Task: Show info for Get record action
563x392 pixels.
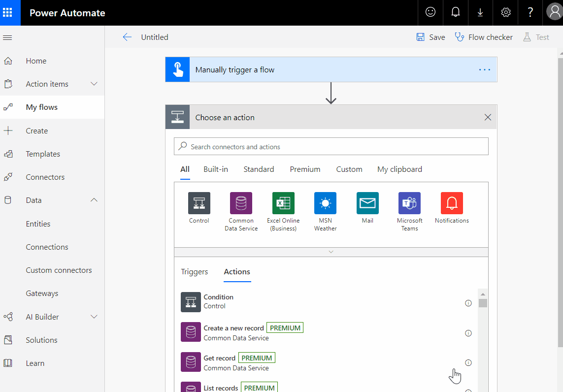Action: (x=468, y=362)
